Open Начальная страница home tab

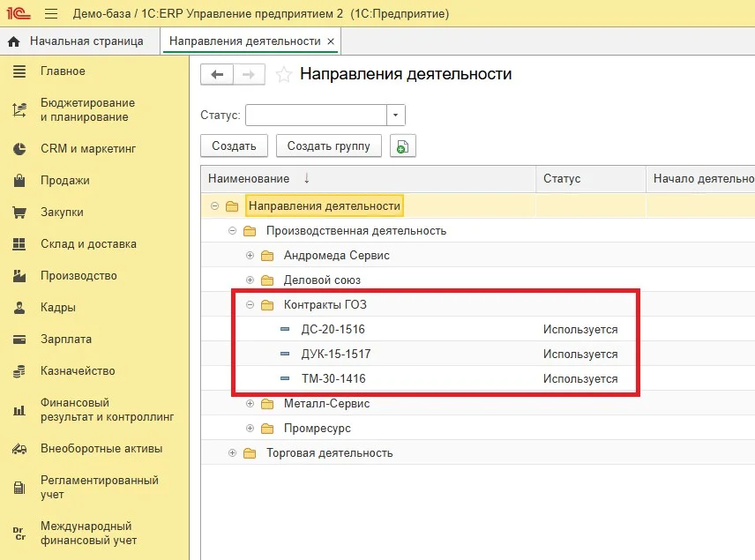[79, 41]
